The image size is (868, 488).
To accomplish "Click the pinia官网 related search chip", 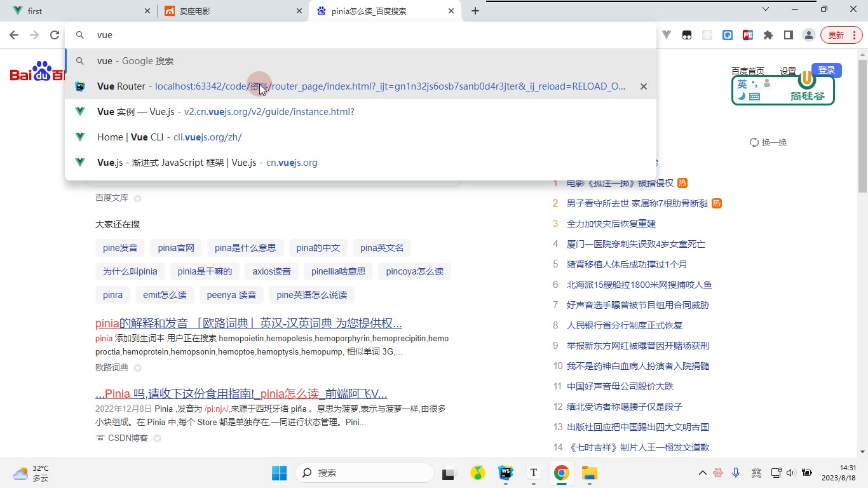I will click(176, 248).
